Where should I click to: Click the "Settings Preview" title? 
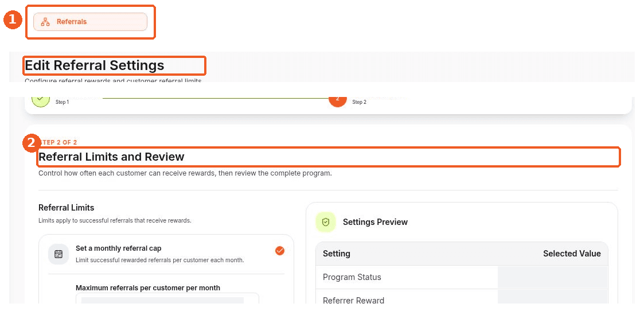pyautogui.click(x=376, y=222)
